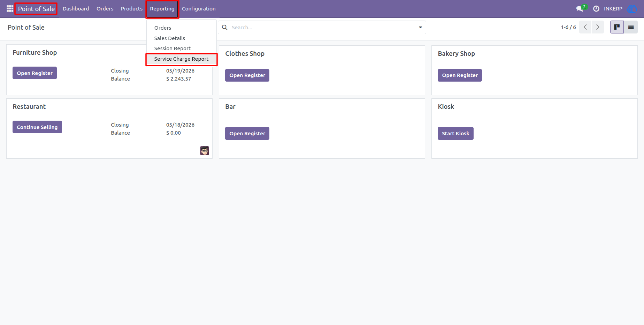
Task: Open the activities clock icon
Action: pyautogui.click(x=596, y=9)
